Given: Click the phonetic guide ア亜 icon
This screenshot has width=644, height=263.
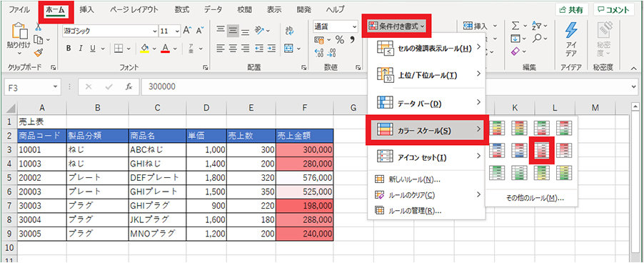Looking at the screenshot, I should 191,49.
